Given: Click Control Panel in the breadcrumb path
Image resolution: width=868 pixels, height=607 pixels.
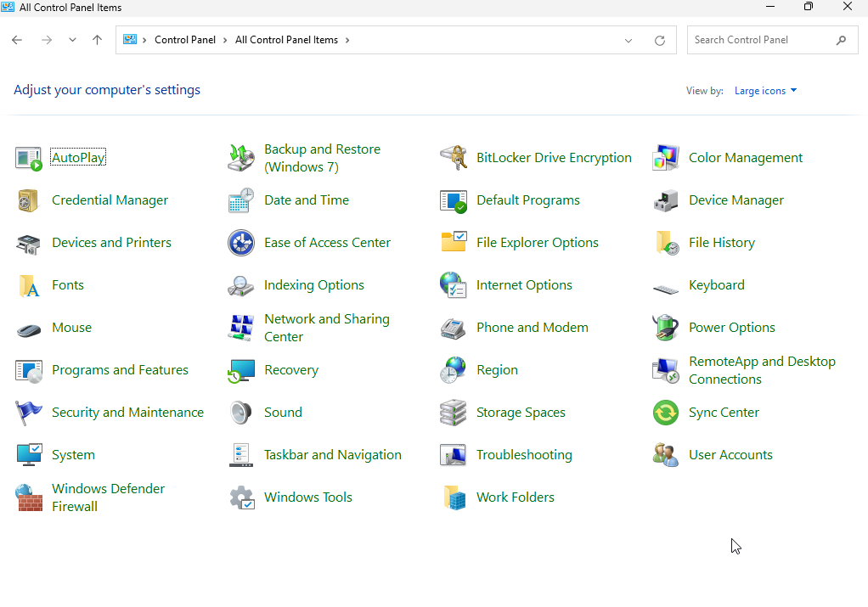Looking at the screenshot, I should tap(184, 40).
